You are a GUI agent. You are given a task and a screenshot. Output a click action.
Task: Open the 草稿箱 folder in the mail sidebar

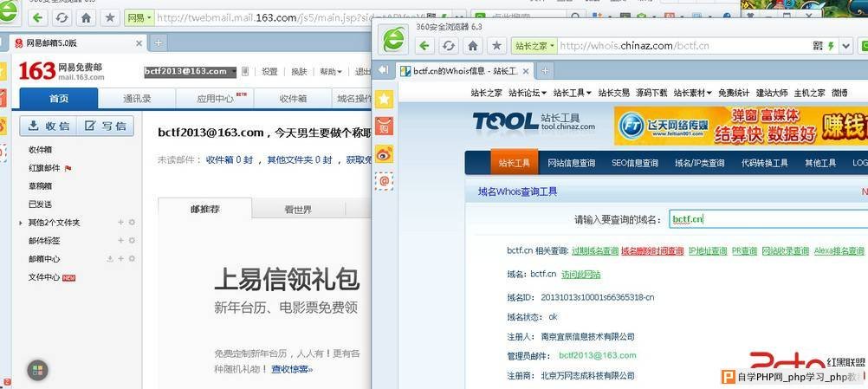point(41,186)
